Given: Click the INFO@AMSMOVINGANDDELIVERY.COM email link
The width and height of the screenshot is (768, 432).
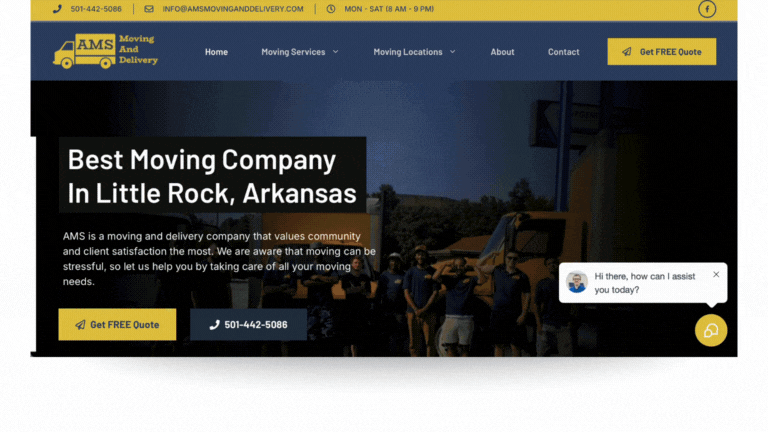Looking at the screenshot, I should [233, 9].
